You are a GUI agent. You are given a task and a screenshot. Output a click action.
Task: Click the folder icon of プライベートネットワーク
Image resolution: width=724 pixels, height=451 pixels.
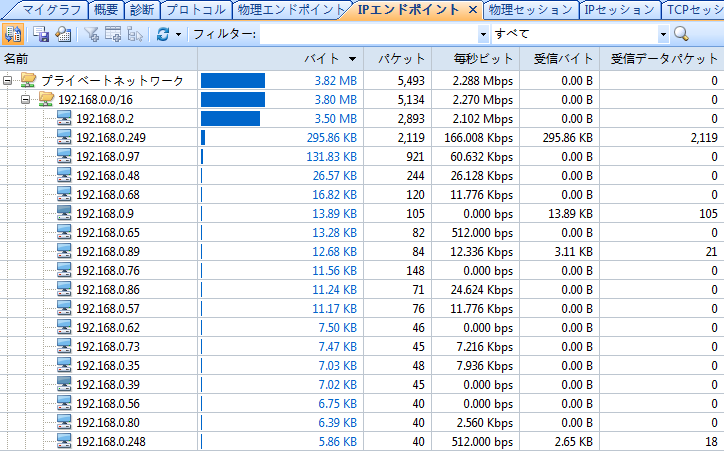(29, 80)
